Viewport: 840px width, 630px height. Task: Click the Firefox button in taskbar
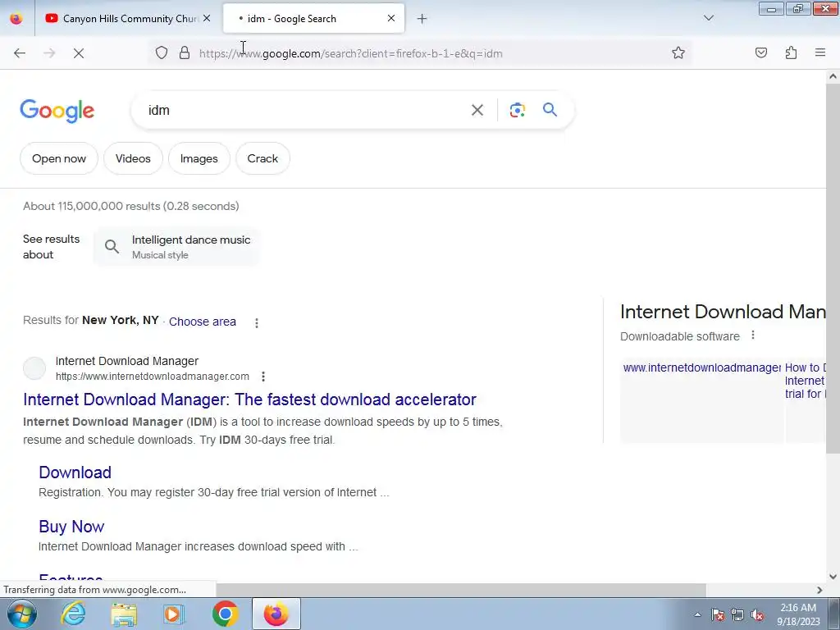click(x=276, y=614)
